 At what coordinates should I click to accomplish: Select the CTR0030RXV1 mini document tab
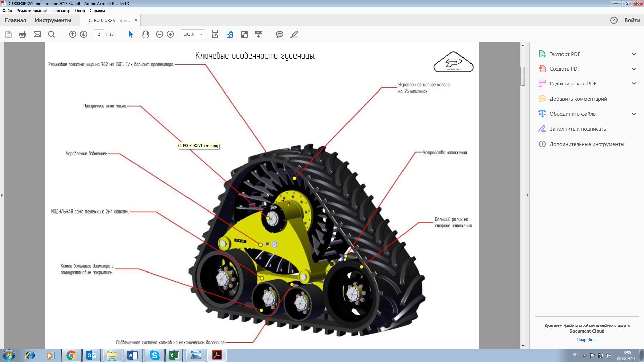coord(110,20)
